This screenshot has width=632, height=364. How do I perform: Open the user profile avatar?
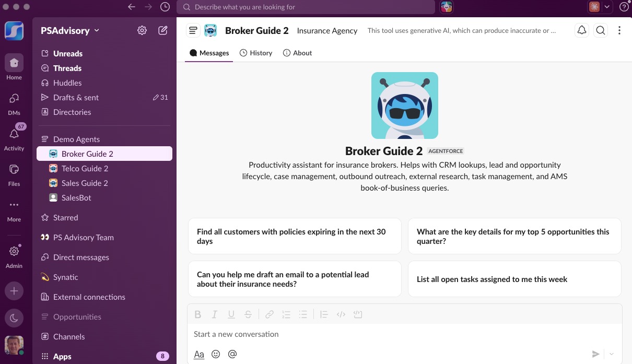[x=14, y=345]
